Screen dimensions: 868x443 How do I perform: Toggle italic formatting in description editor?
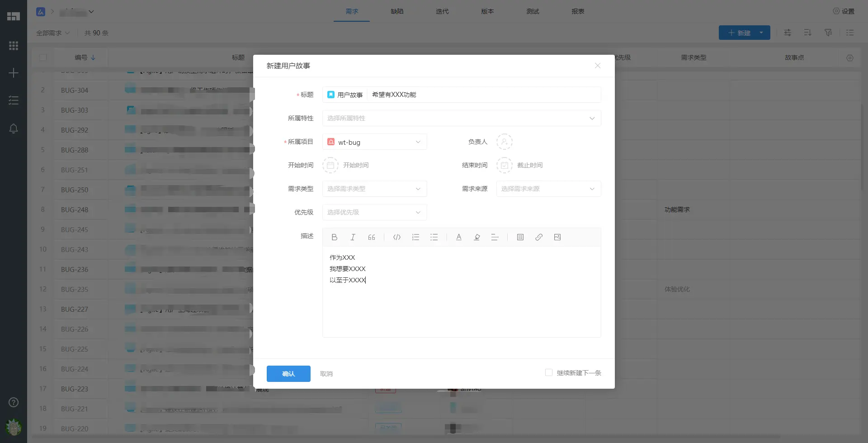(353, 237)
